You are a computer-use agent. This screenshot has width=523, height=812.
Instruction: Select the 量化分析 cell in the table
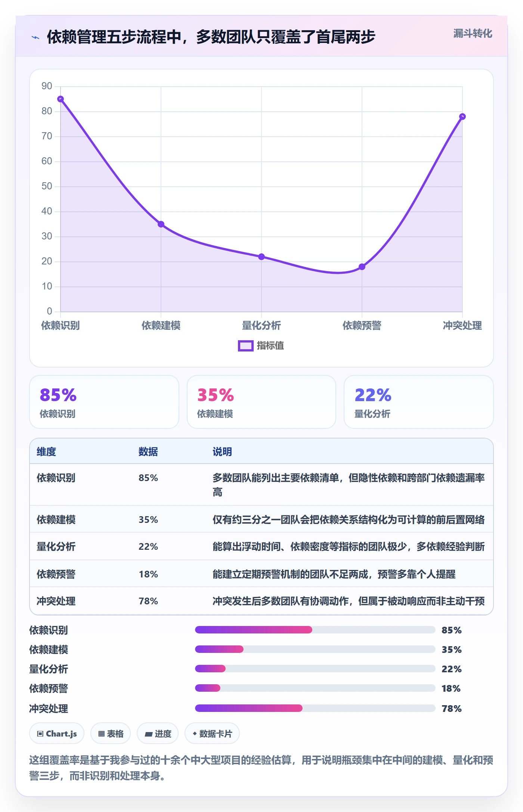(x=56, y=546)
